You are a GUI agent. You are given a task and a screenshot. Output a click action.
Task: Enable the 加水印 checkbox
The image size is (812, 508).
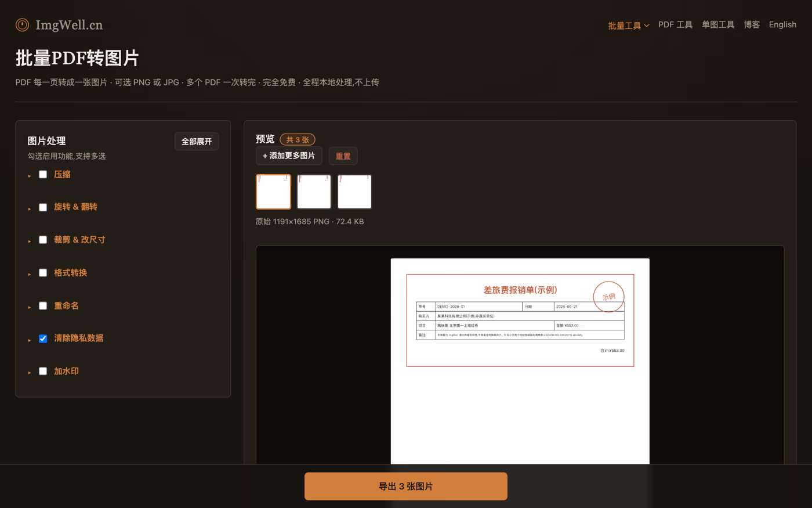coord(43,372)
